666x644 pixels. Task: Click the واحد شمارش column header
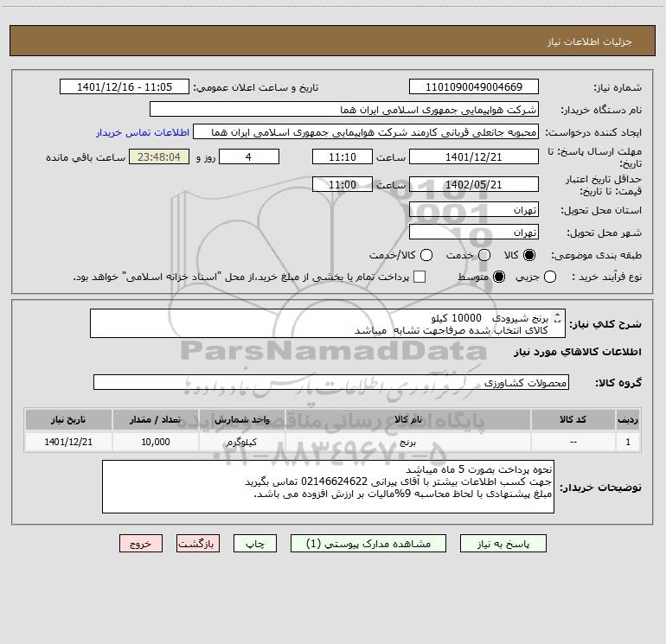pyautogui.click(x=241, y=419)
